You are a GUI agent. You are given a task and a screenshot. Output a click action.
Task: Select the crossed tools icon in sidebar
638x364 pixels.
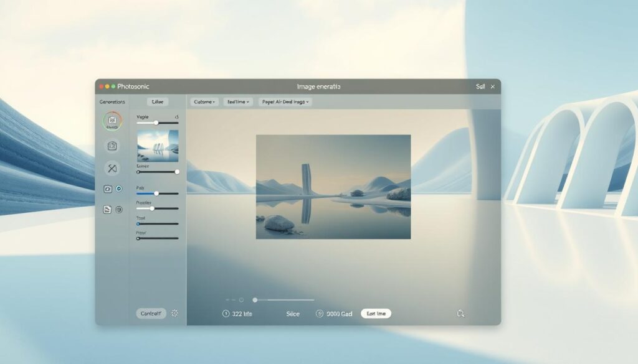pos(112,168)
